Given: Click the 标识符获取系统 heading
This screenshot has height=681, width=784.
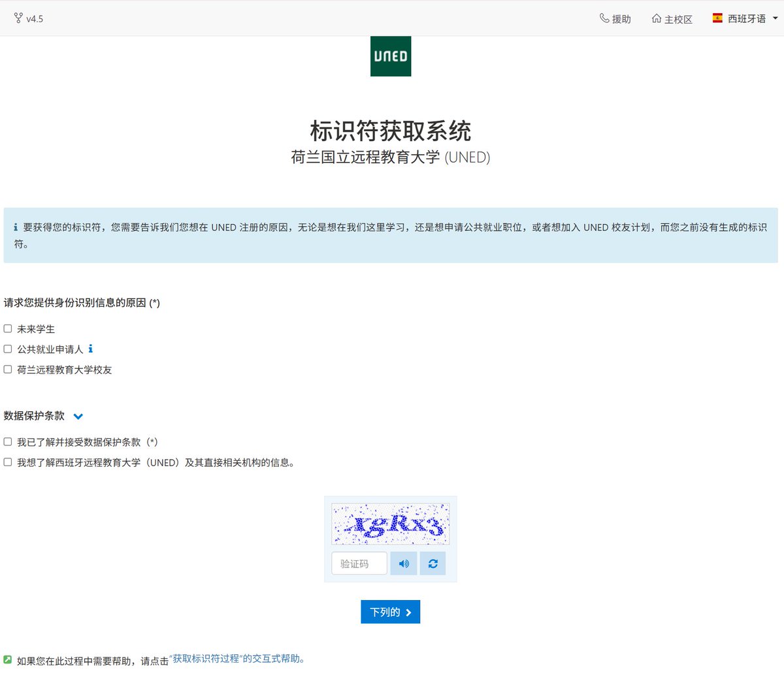Looking at the screenshot, I should 391,131.
